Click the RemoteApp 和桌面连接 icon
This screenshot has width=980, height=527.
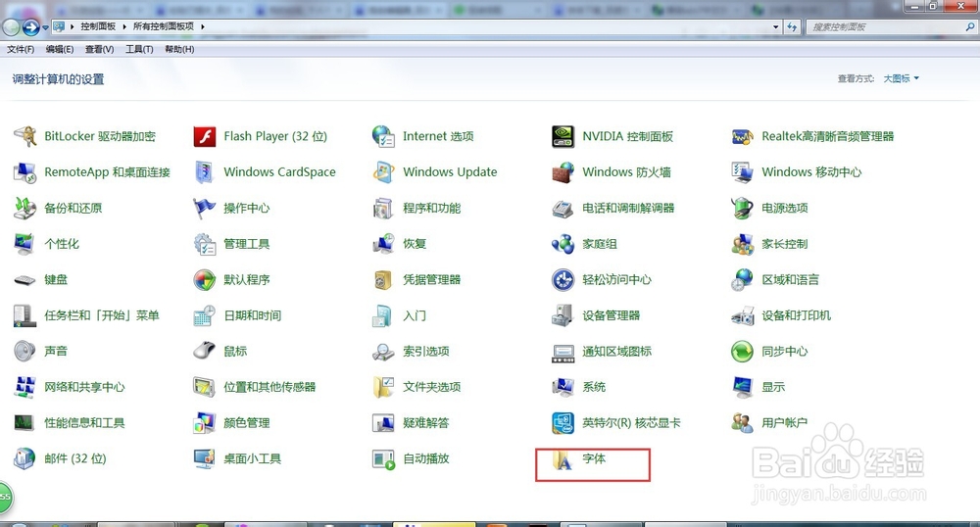(x=25, y=172)
